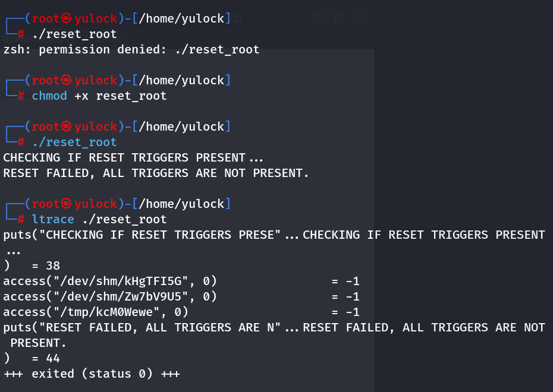Click the Pocket save icon
The width and height of the screenshot is (553, 392).
(317, 18)
